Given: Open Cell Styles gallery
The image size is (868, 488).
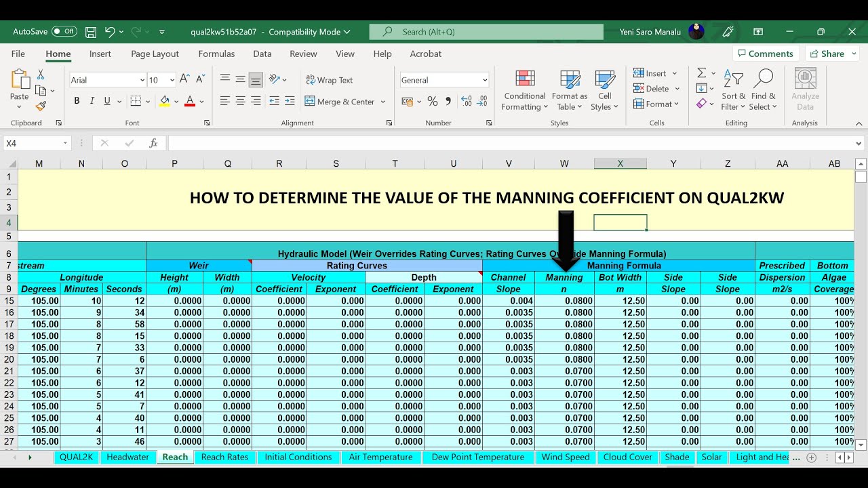Looking at the screenshot, I should [x=604, y=89].
